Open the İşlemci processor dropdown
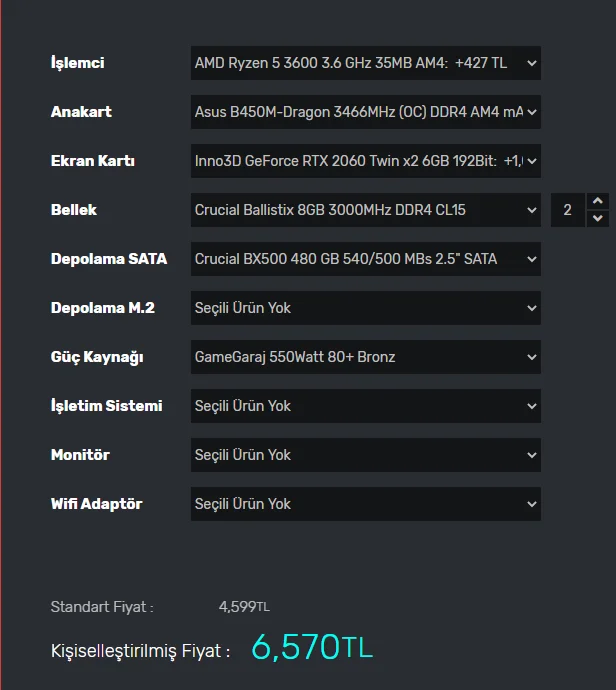 pos(366,63)
